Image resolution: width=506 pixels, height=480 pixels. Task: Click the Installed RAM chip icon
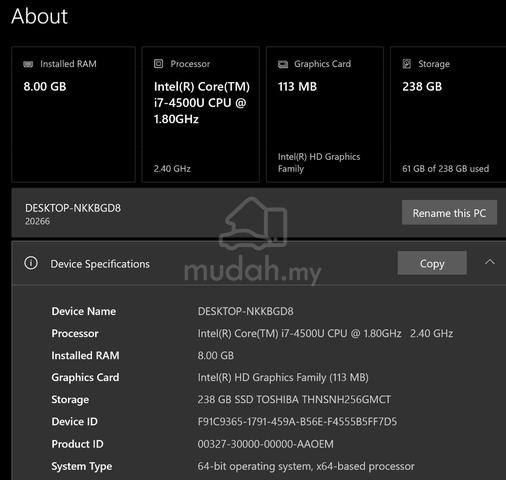click(28, 64)
